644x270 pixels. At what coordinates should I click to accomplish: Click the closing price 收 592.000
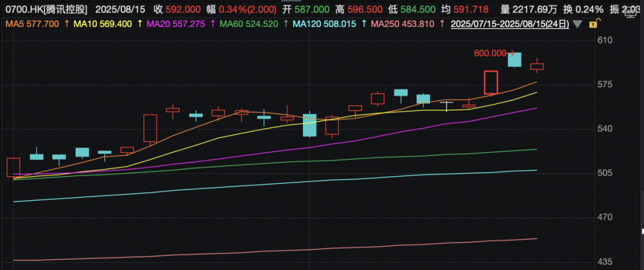[x=177, y=9]
